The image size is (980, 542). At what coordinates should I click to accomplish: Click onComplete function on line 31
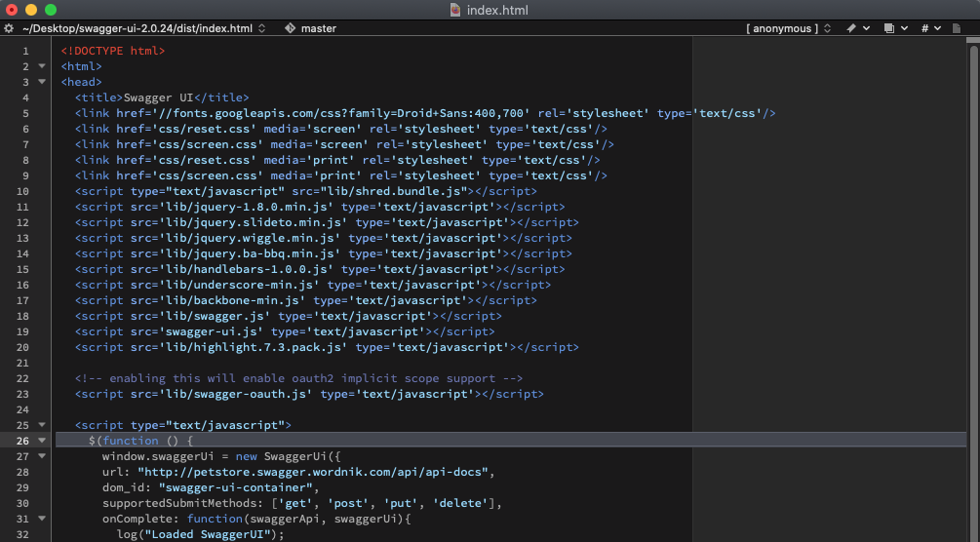point(256,519)
